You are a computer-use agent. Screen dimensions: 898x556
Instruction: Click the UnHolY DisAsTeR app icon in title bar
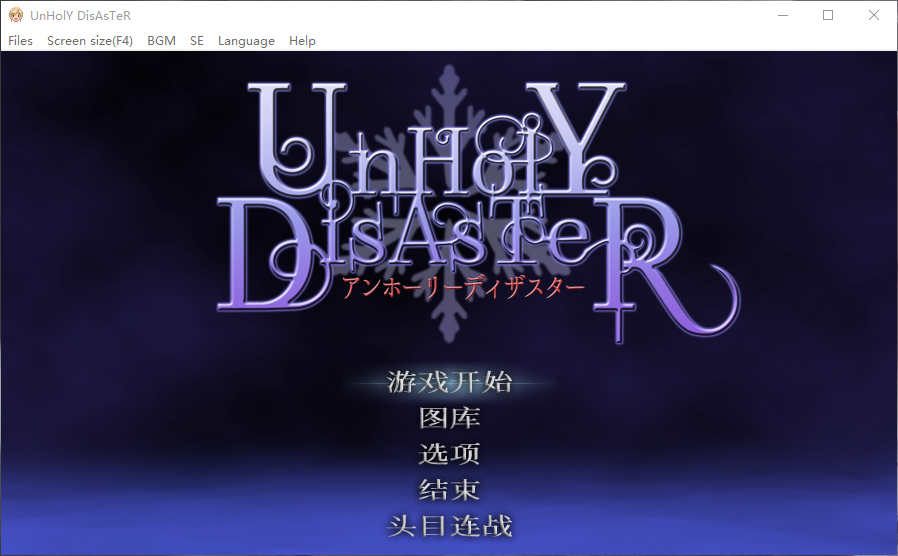click(x=16, y=15)
